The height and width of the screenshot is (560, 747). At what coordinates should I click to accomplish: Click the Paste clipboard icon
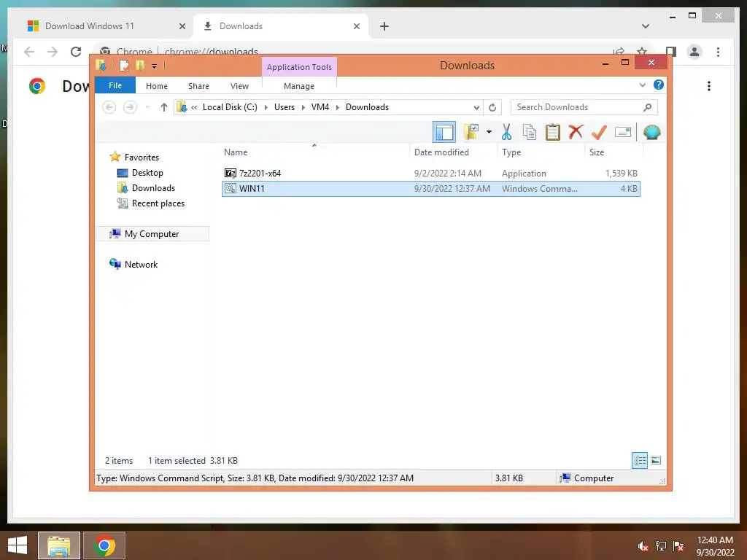pyautogui.click(x=553, y=133)
